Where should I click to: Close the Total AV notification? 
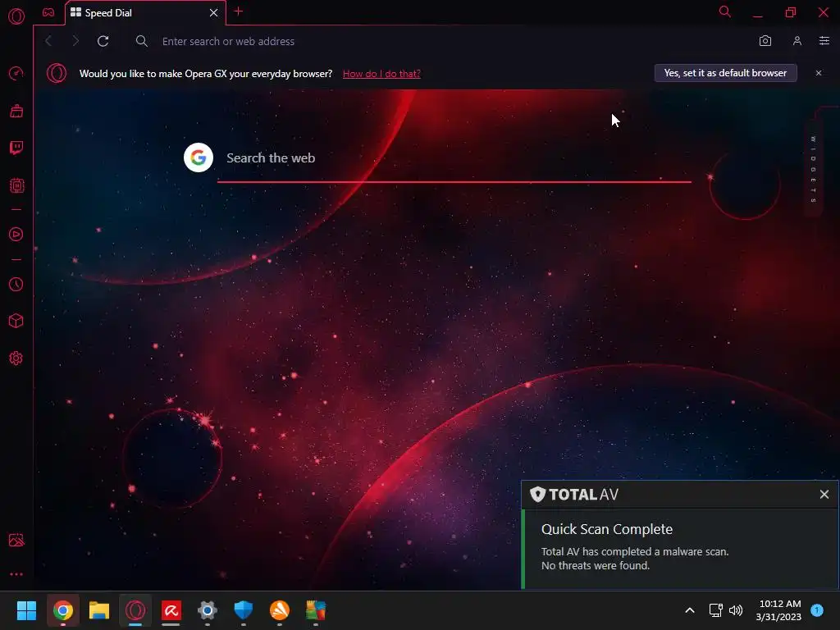824,495
